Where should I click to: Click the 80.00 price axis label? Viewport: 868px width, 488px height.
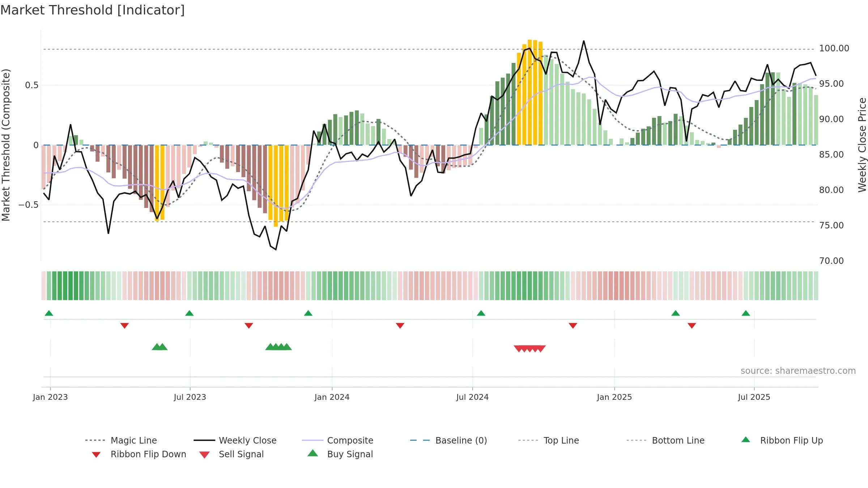tap(831, 190)
